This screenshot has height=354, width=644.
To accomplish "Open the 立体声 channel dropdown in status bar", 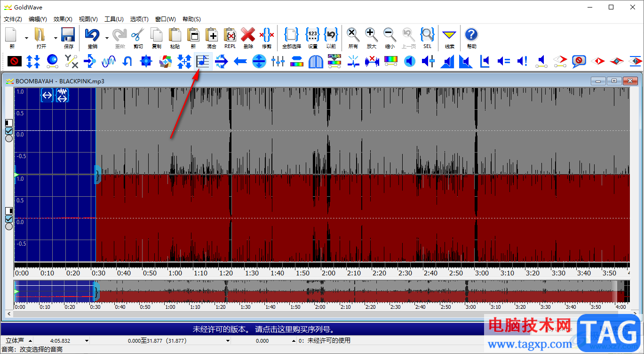I will pos(31,340).
